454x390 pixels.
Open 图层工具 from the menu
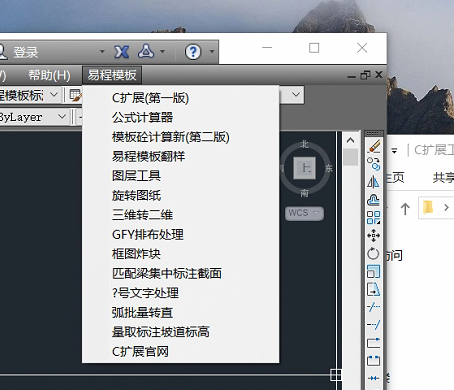180,176
